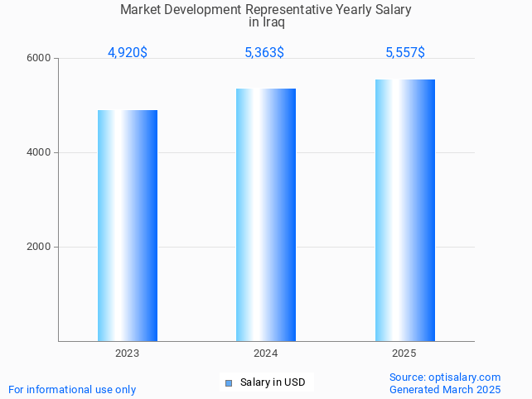Click the 2025 x-axis label
This screenshot has width=532, height=399.
(x=404, y=353)
